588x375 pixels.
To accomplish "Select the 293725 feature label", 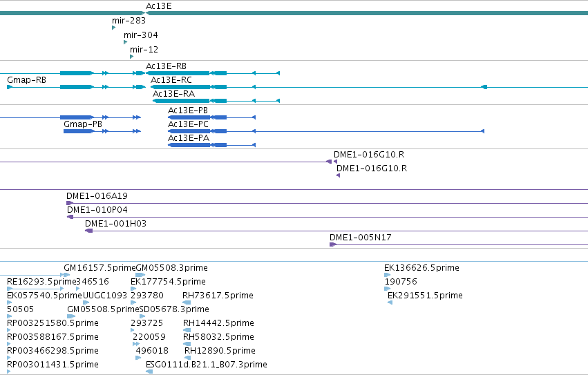I will [x=147, y=323].
